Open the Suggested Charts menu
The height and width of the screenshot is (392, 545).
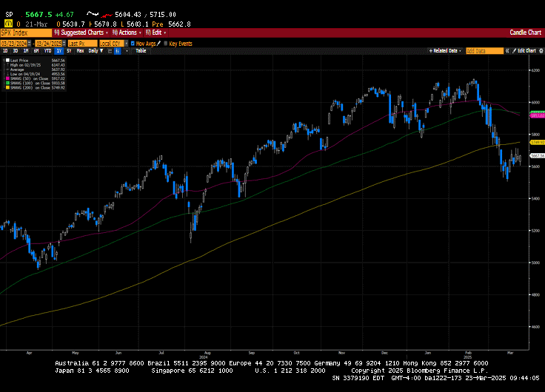click(81, 33)
